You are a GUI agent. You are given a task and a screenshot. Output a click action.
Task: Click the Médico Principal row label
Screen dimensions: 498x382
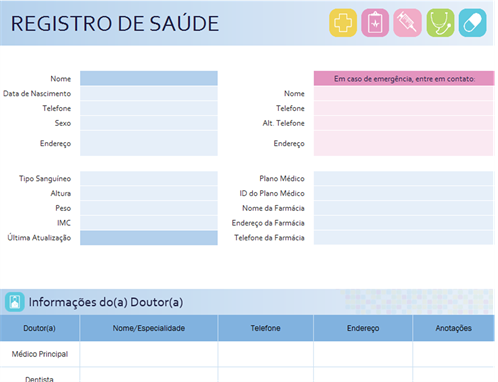pyautogui.click(x=40, y=354)
